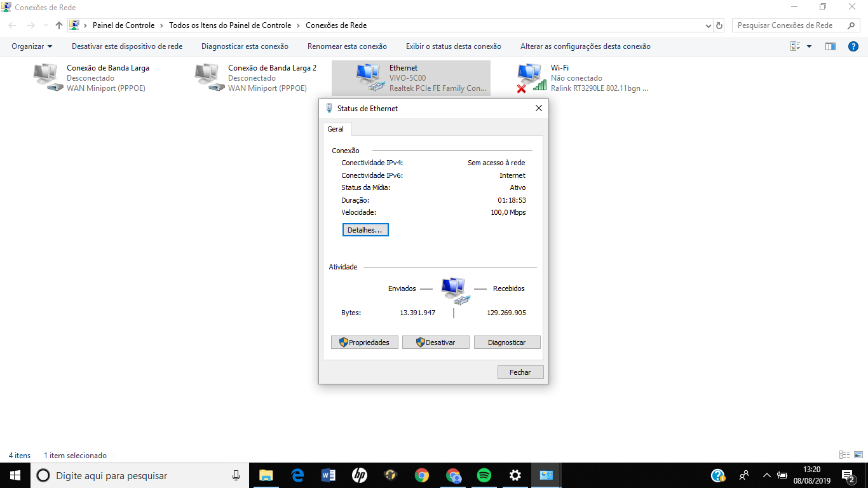Screen dimensions: 868x488
Task: Open the notification center icon
Action: pyautogui.click(x=848, y=475)
